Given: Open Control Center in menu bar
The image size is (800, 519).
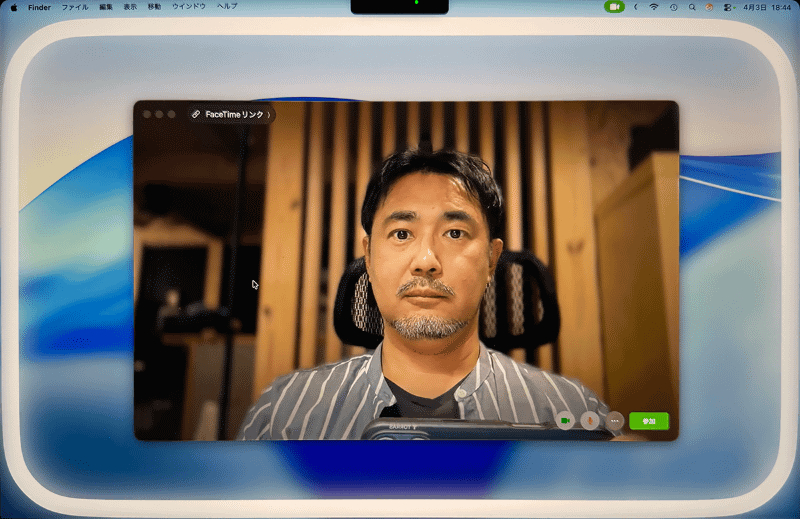Looking at the screenshot, I should tap(728, 7).
